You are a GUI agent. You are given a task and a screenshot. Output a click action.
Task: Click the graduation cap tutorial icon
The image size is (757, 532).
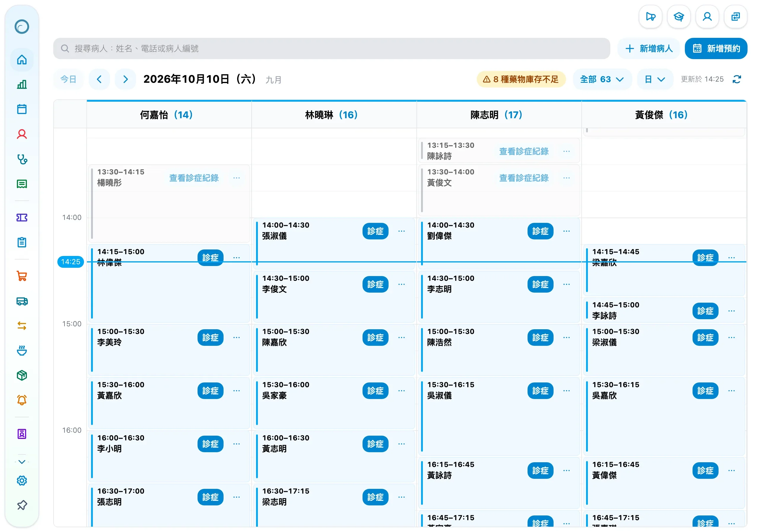pos(679,17)
